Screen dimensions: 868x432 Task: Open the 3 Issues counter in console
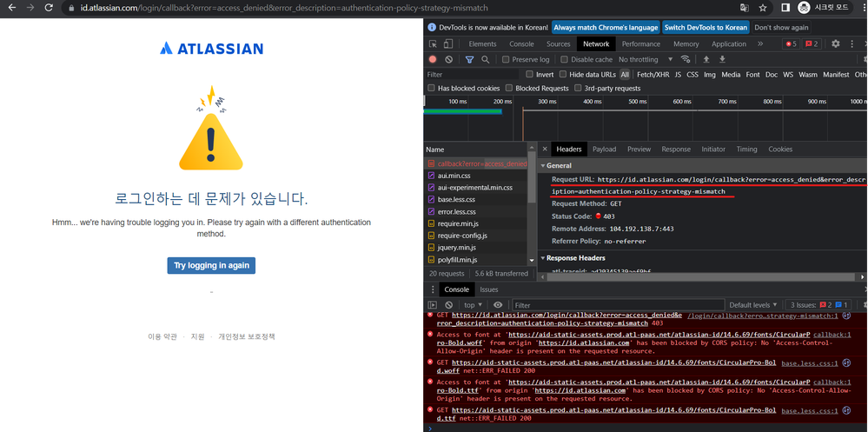click(819, 304)
